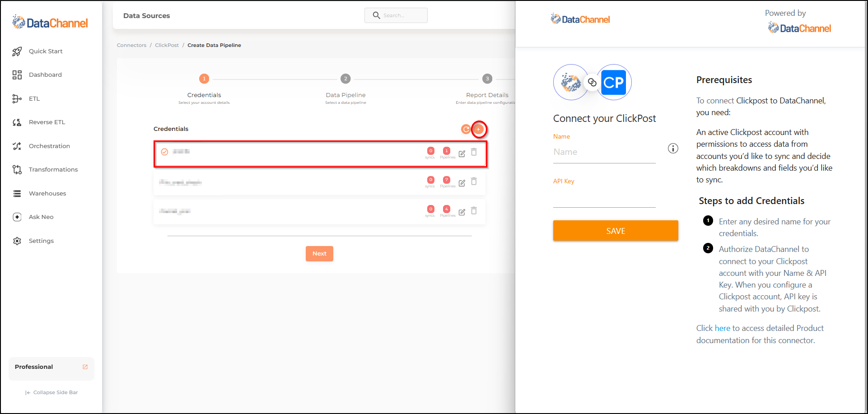Click the magnifier icon in search box
This screenshot has height=414, width=868.
(376, 15)
